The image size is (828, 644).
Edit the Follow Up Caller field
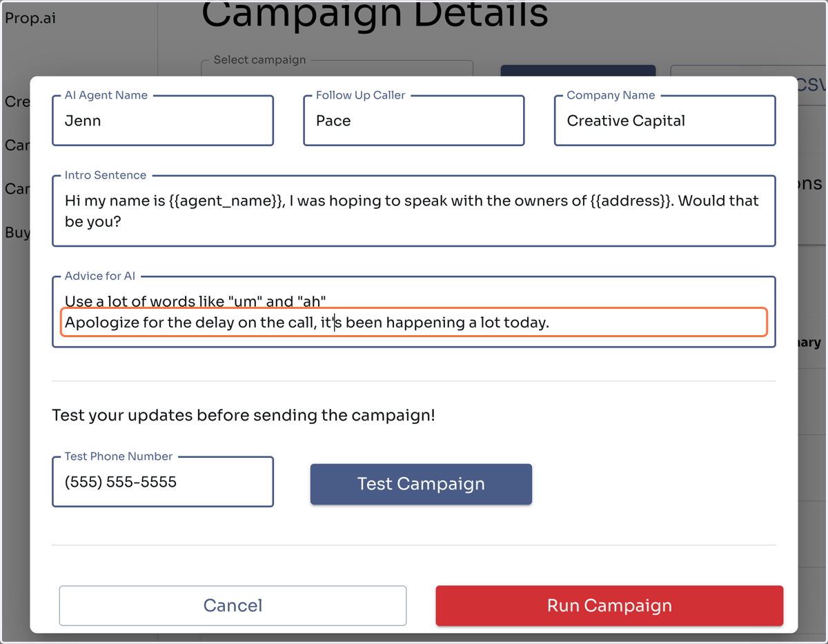coord(414,121)
